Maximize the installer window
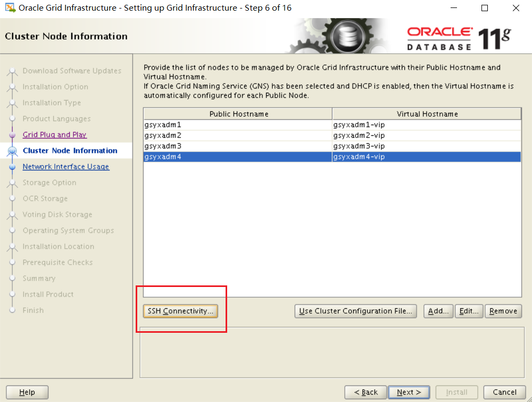Viewport: 532px width, 402px height. (x=485, y=8)
